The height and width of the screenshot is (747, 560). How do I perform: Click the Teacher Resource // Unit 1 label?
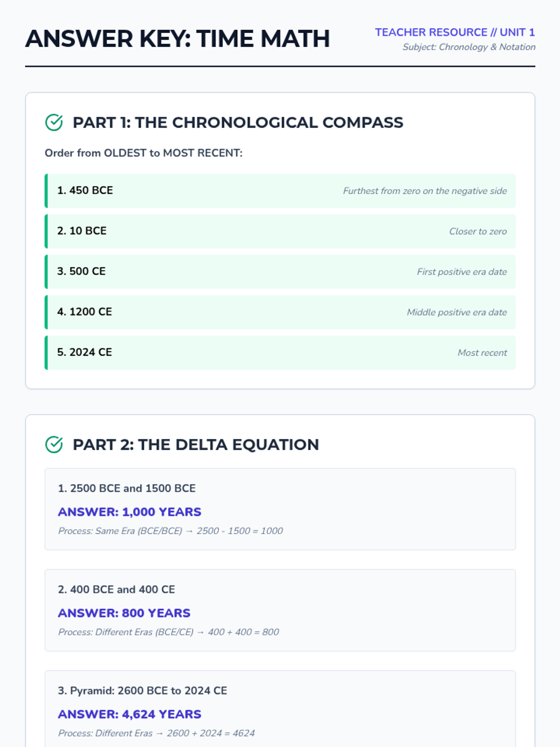[455, 32]
